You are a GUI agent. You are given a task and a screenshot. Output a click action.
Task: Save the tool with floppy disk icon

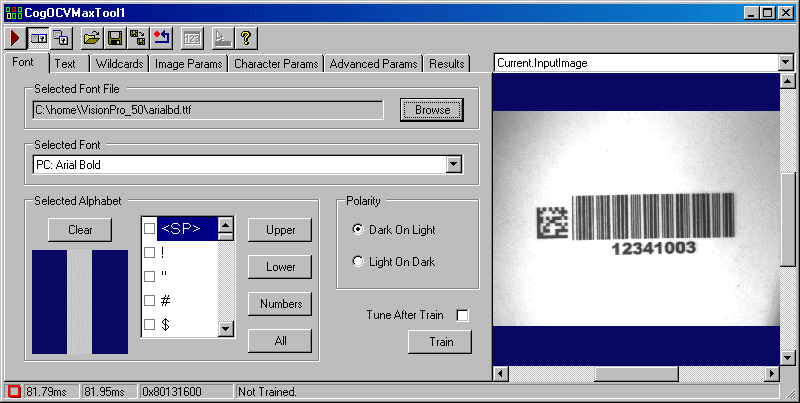(x=115, y=38)
